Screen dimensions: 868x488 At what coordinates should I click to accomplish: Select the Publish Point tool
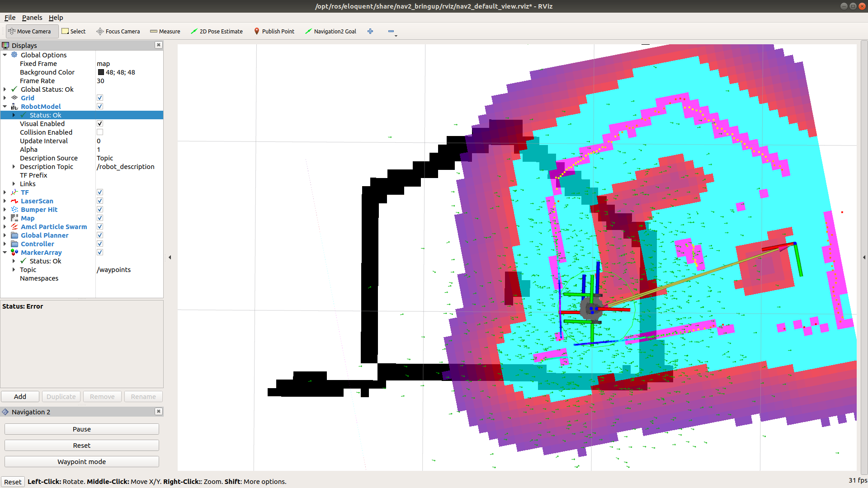[x=274, y=31]
